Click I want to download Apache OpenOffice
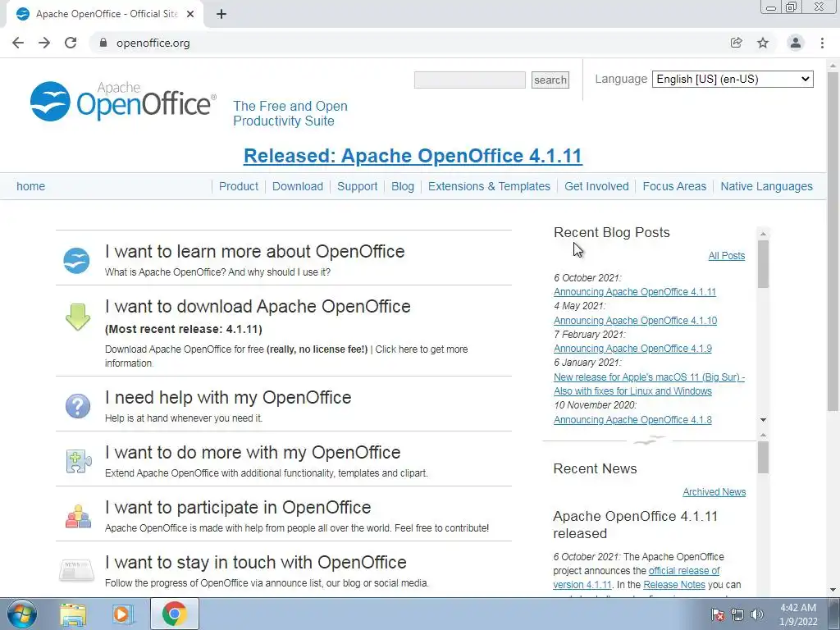The height and width of the screenshot is (630, 840). [x=258, y=307]
